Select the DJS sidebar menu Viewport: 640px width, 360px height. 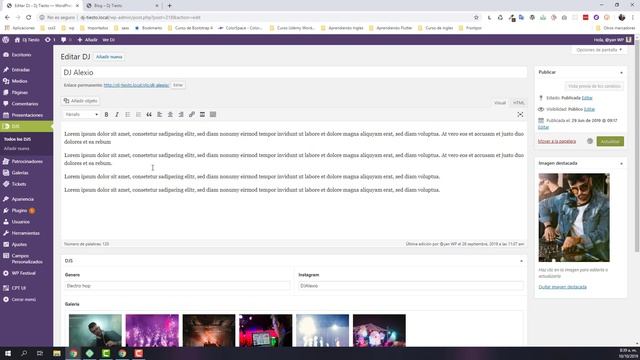27,127
